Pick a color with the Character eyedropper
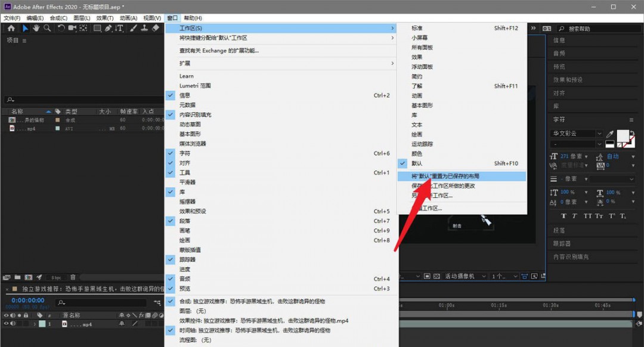The image size is (644, 347). pos(610,134)
